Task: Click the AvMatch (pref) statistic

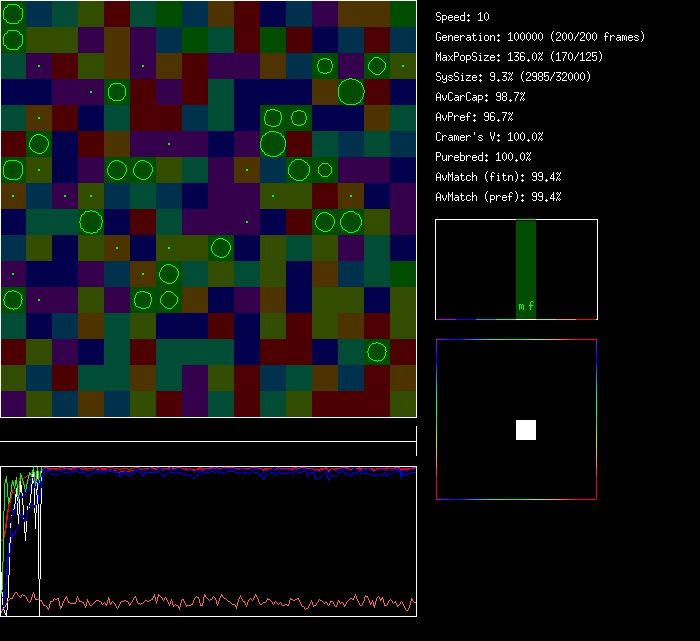Action: (498, 197)
